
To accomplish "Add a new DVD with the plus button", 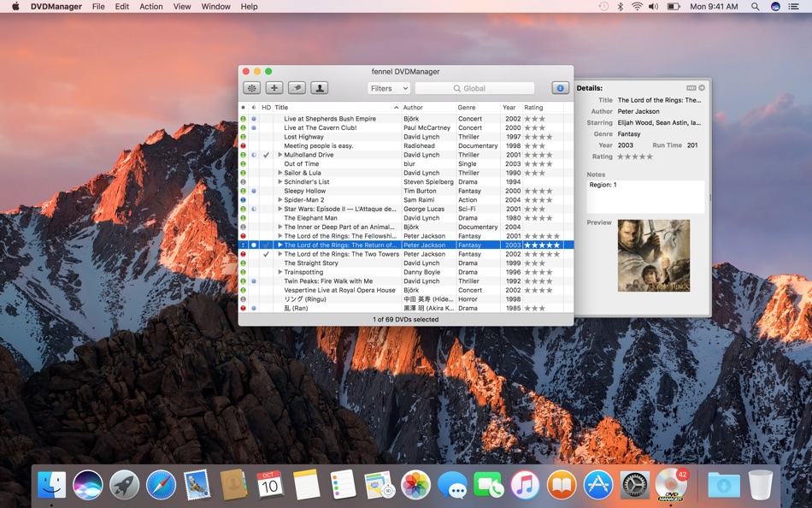I will point(274,88).
